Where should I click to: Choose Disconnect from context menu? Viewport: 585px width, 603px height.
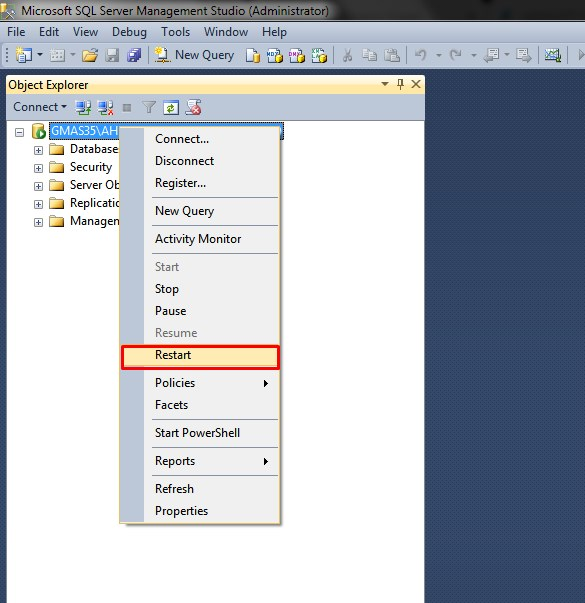(x=200, y=161)
